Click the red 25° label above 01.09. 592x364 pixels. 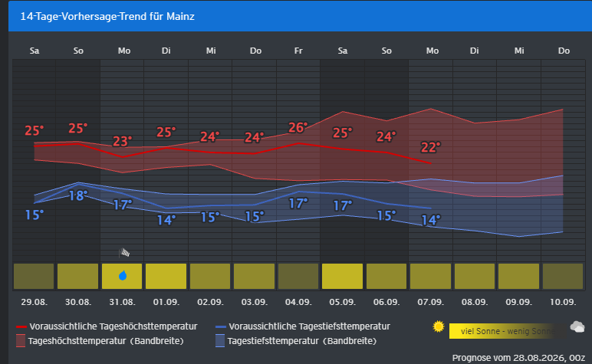(x=166, y=132)
